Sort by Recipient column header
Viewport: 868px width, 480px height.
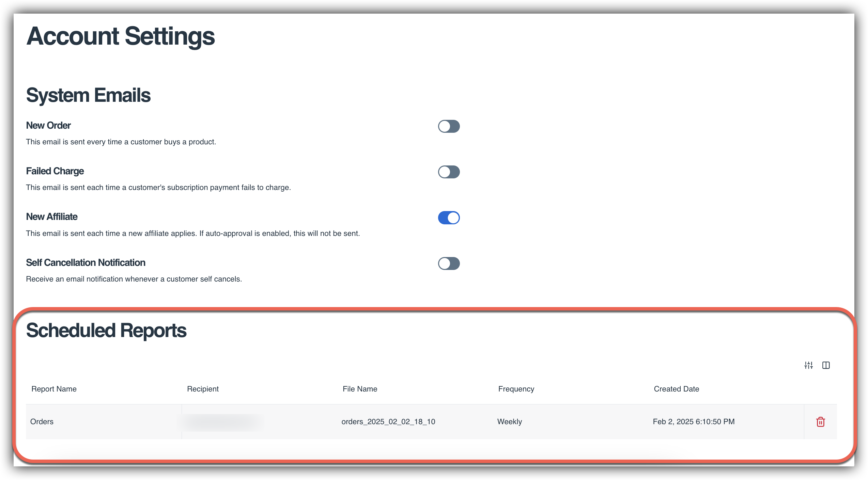[x=203, y=389]
